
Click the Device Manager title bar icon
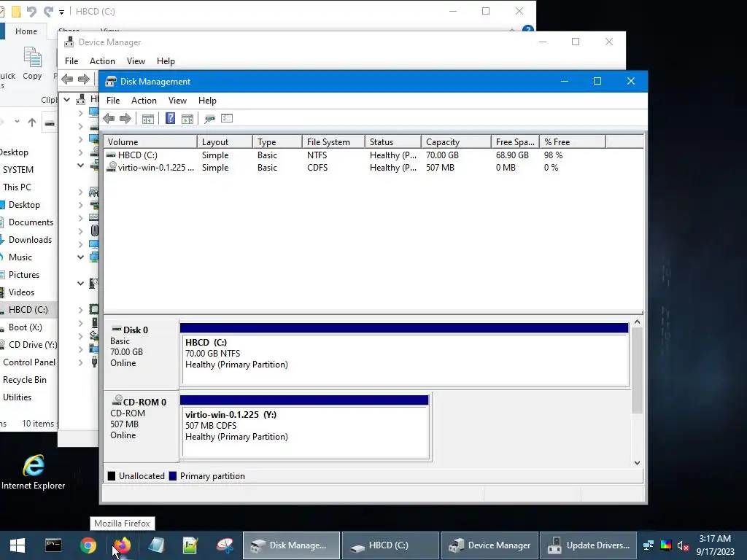pyautogui.click(x=69, y=42)
